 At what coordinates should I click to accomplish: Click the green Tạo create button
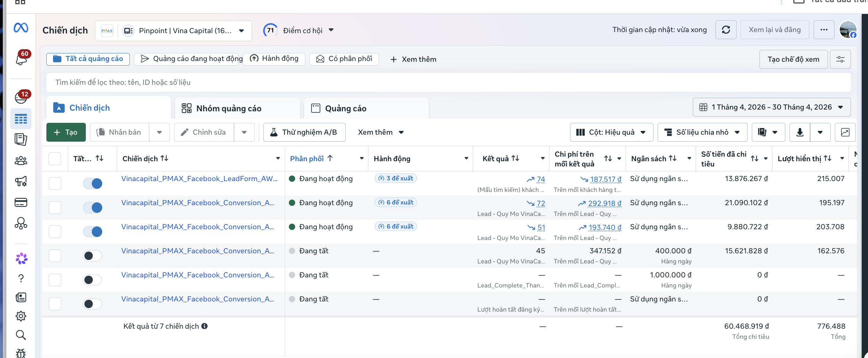coord(66,132)
